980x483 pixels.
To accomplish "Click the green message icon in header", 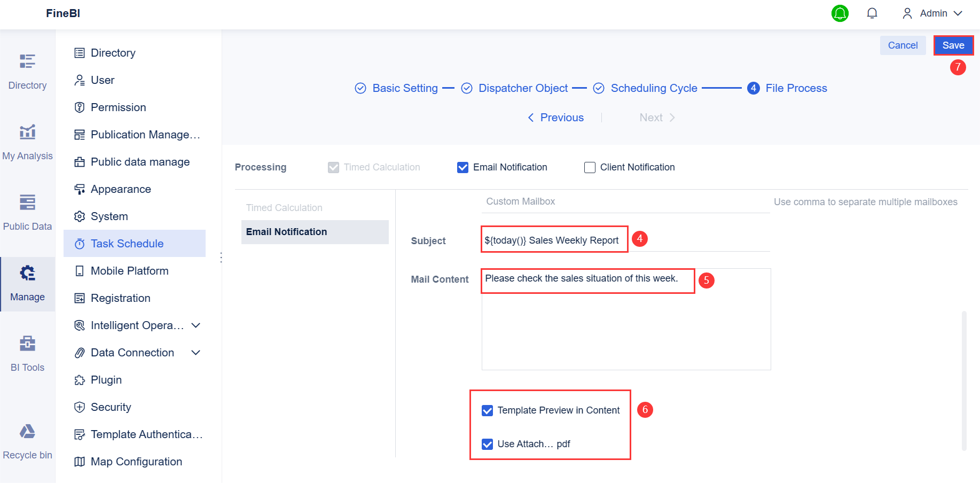I will [x=840, y=13].
